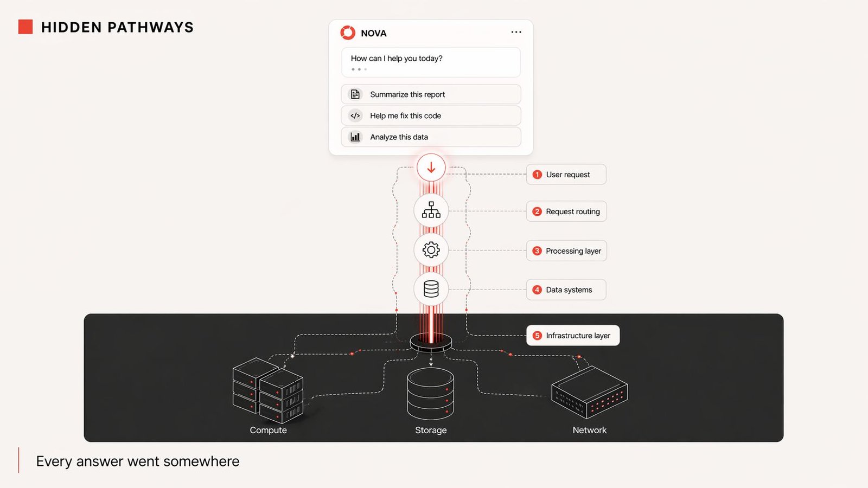Viewport: 868px width, 488px height.
Task: Click the down-arrow circle icon below the card
Action: click(431, 168)
